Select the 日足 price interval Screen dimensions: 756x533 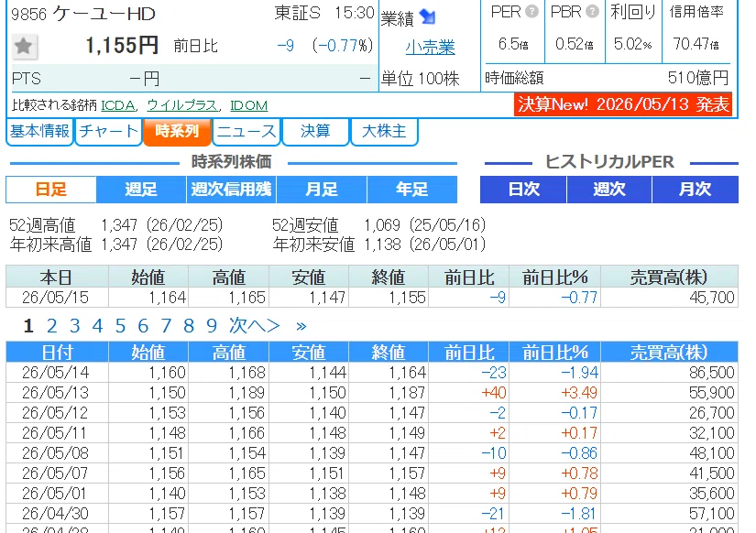click(x=51, y=190)
